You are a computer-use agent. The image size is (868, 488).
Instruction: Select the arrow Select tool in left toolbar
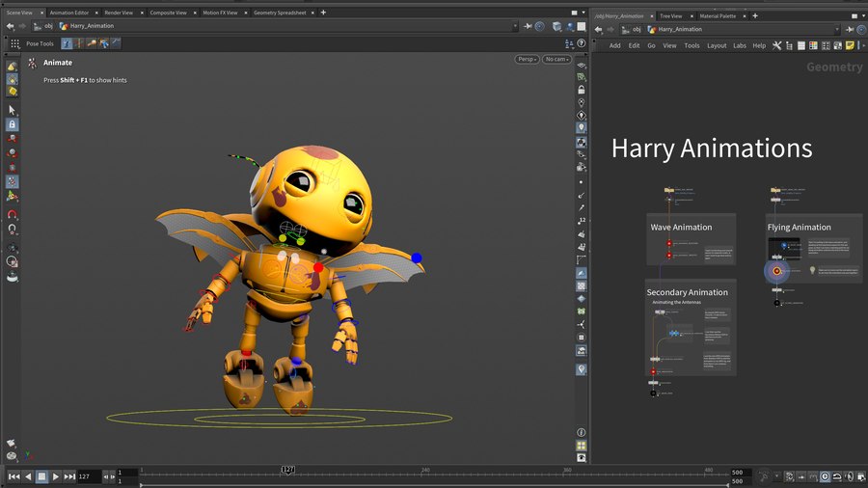12,110
